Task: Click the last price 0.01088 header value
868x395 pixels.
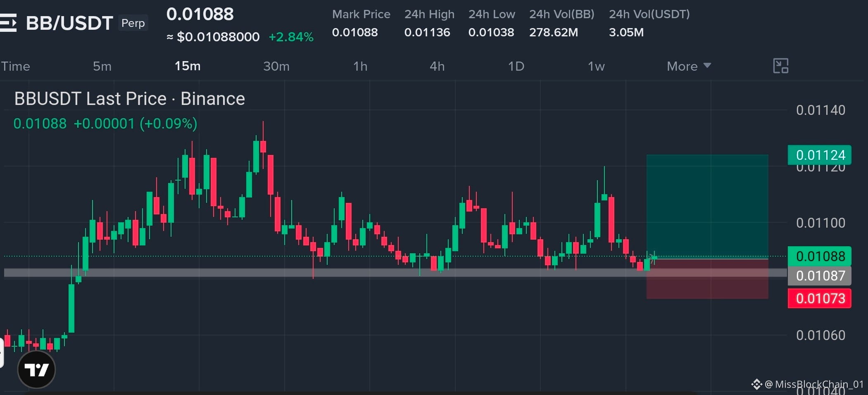Action: (x=200, y=14)
